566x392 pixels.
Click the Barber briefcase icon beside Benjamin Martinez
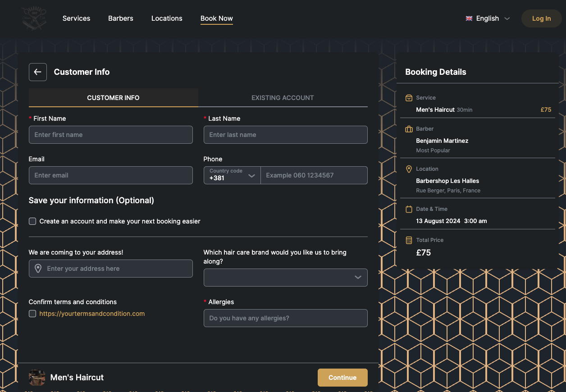pyautogui.click(x=409, y=129)
